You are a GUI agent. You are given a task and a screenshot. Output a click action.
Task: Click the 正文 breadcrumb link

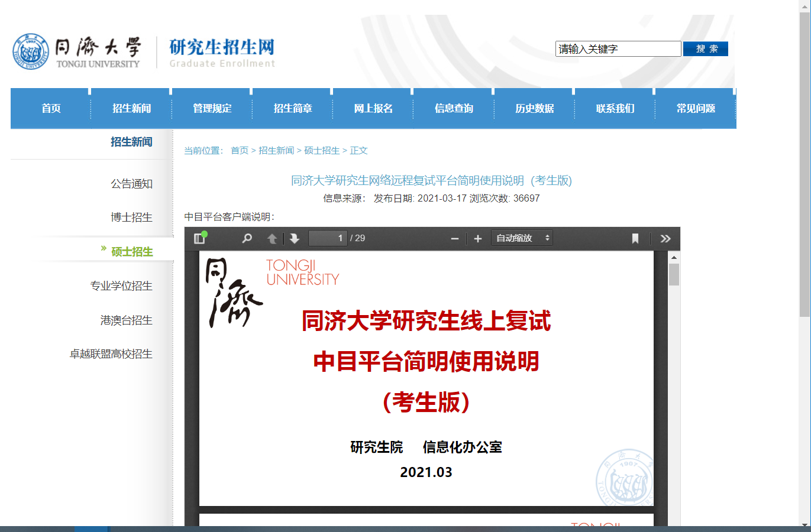pyautogui.click(x=358, y=151)
